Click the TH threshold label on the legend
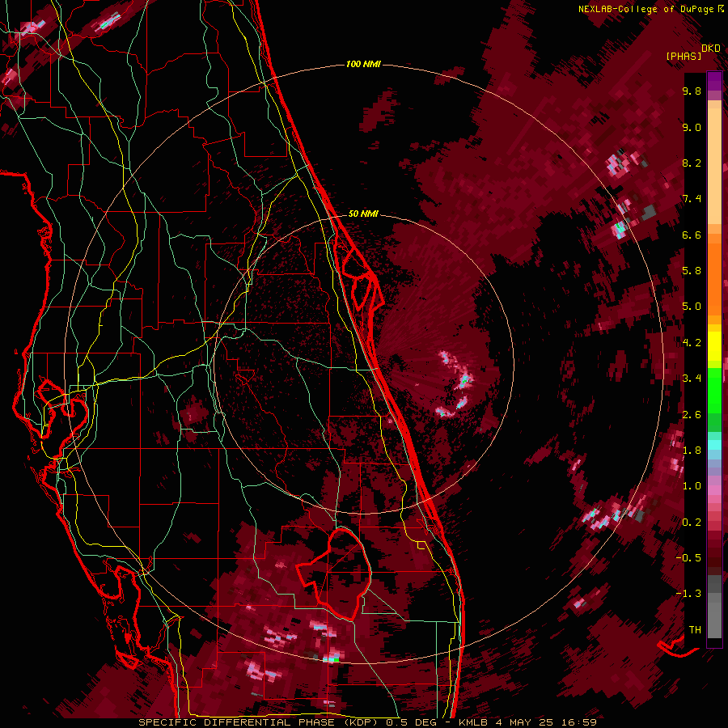The width and height of the screenshot is (728, 728). click(x=695, y=630)
